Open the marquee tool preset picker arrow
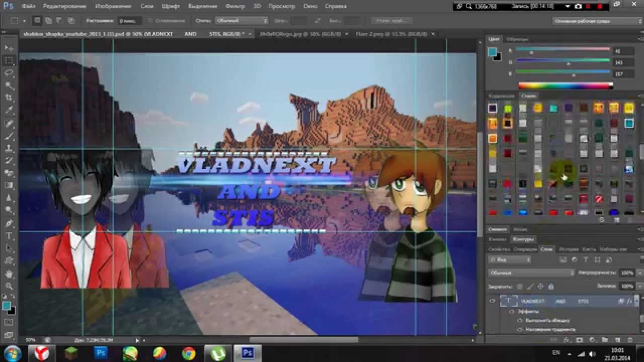This screenshot has height=362, width=644. (x=24, y=21)
